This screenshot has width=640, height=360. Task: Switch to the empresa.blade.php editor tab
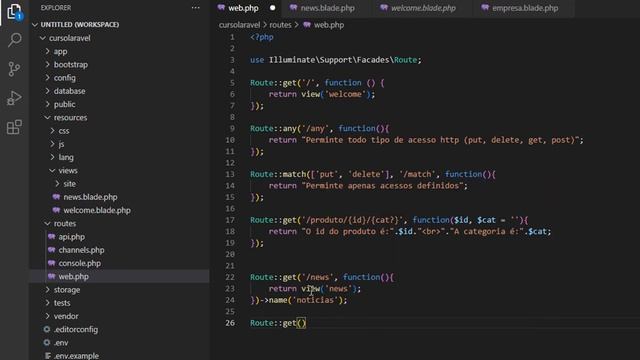click(x=525, y=8)
